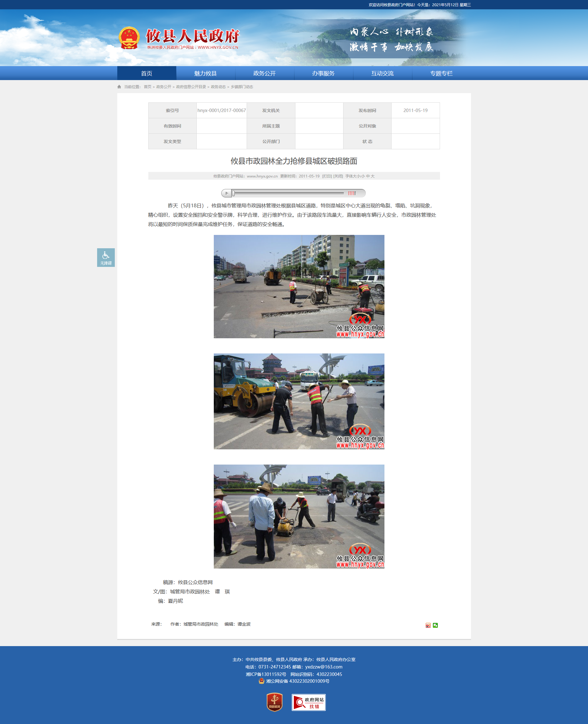Click the police badge icon beside 湘公网安备

pos(261,681)
